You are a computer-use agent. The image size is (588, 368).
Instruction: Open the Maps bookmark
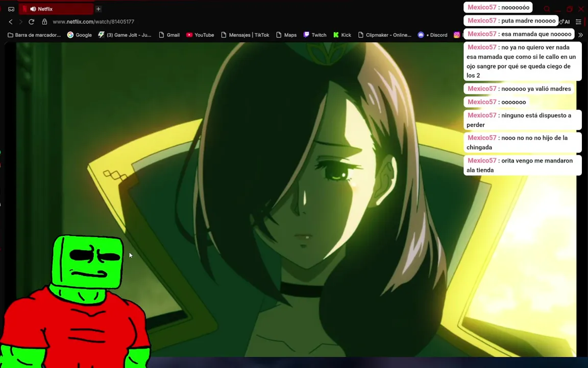pyautogui.click(x=286, y=35)
